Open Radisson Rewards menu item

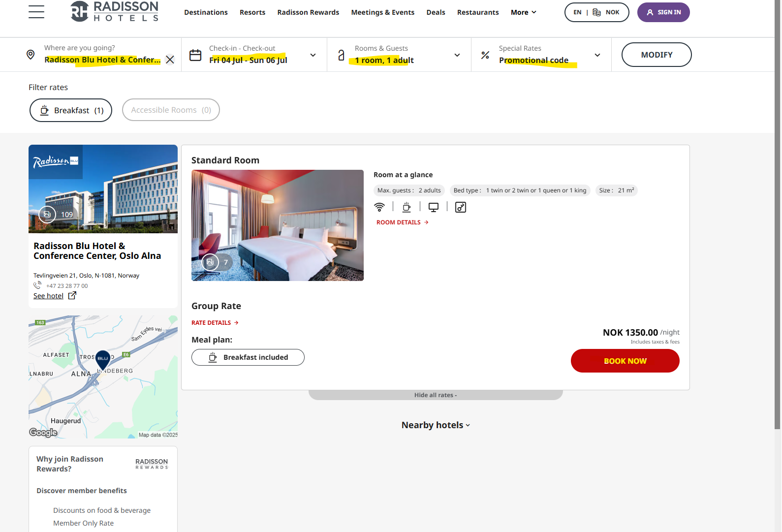(x=308, y=12)
